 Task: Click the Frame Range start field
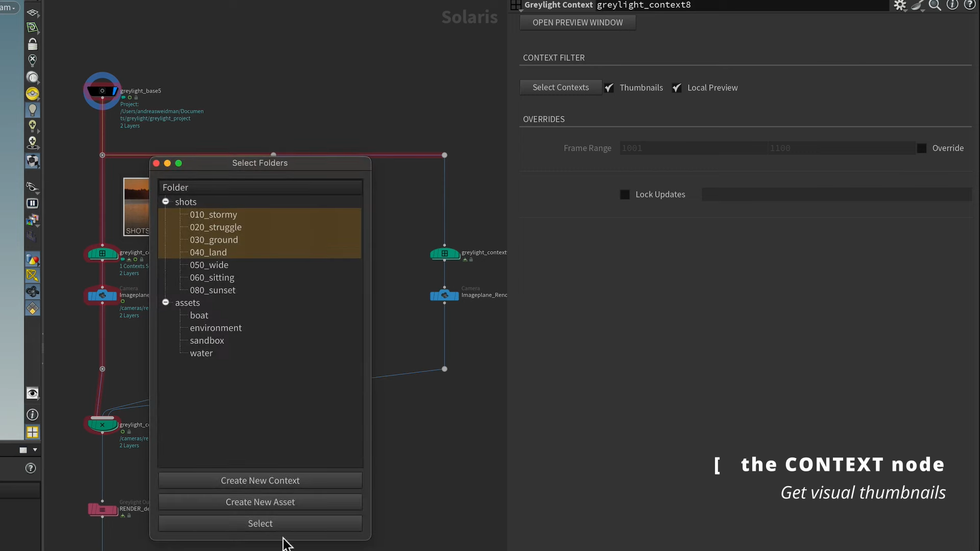(x=692, y=148)
